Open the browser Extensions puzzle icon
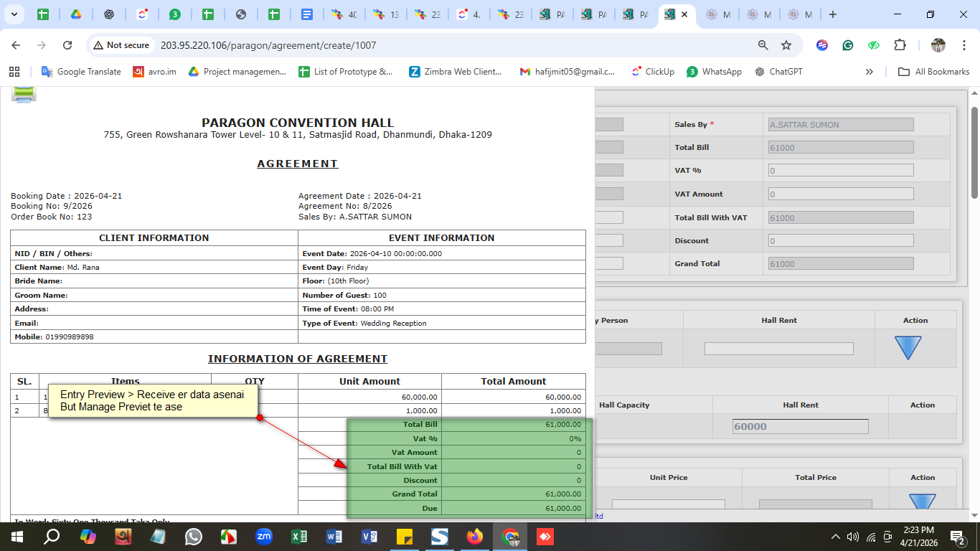The image size is (980, 551). coord(900,45)
